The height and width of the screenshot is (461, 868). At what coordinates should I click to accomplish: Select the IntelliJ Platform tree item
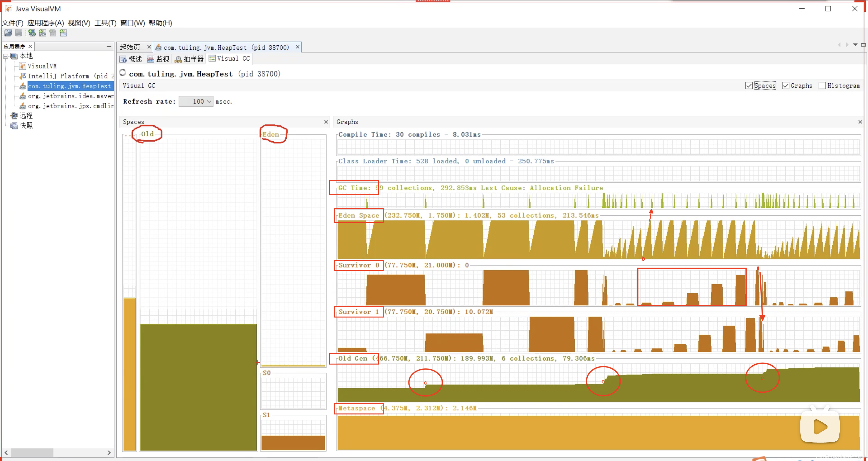click(x=58, y=76)
